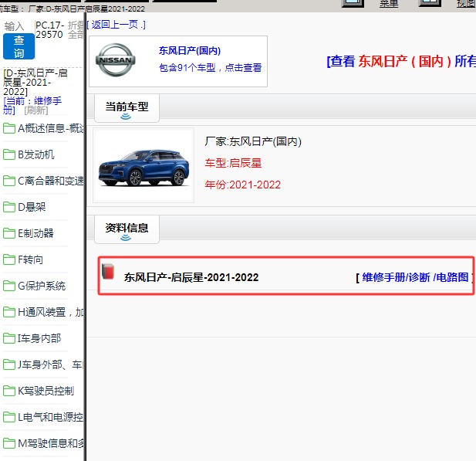Click the 刷新 refresh link
The width and height of the screenshot is (476, 461).
(x=36, y=110)
